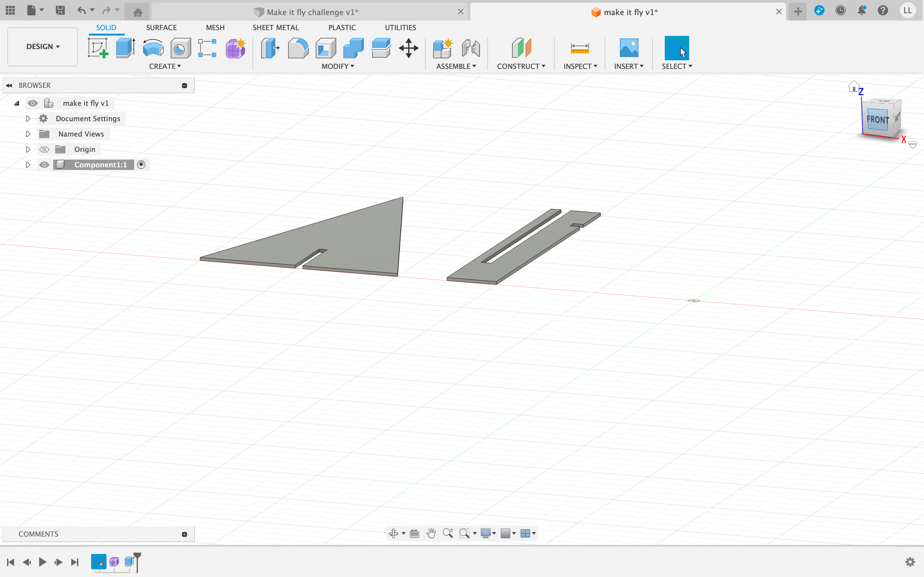Activate the Extrude tool
This screenshot has height=577, width=924.
pos(125,48)
